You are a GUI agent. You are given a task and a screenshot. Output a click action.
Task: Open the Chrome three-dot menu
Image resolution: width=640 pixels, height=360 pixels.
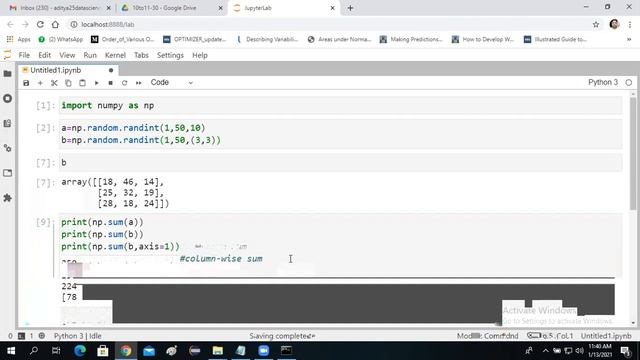(x=630, y=24)
